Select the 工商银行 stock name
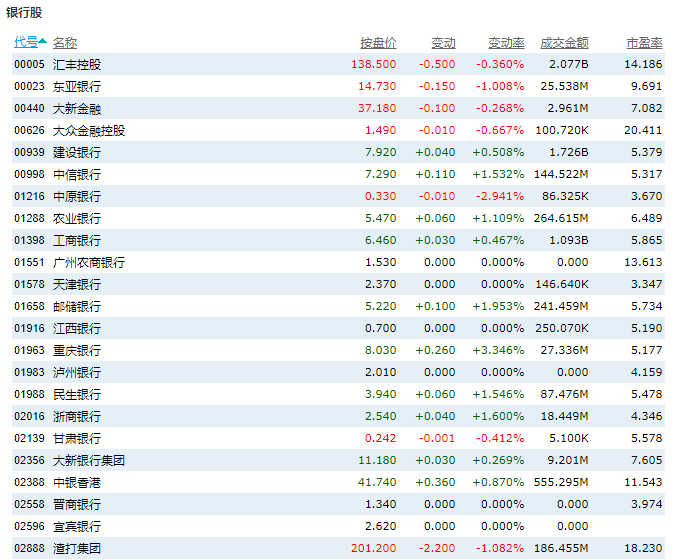 click(x=77, y=240)
